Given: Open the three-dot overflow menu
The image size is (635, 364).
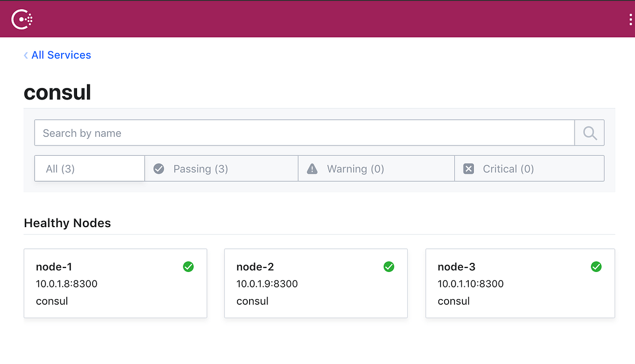Looking at the screenshot, I should tap(630, 20).
